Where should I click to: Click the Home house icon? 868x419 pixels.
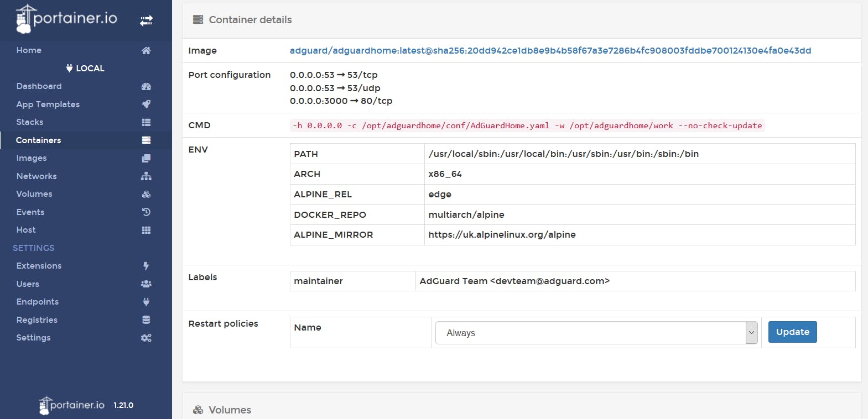(x=146, y=50)
